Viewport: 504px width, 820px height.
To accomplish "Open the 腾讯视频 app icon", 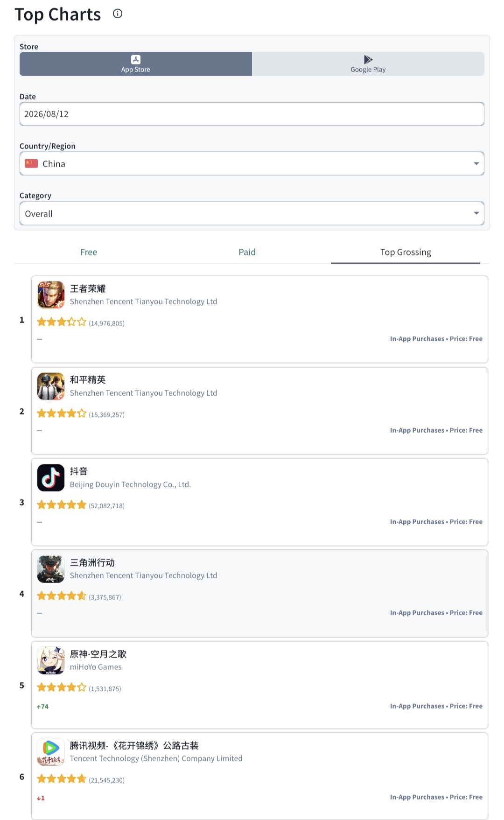I will click(51, 752).
